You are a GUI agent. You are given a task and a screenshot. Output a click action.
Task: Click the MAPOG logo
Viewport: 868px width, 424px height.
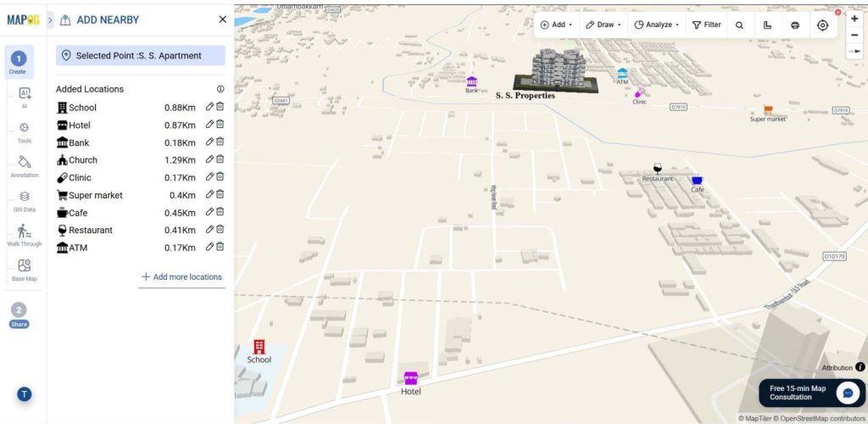[23, 20]
